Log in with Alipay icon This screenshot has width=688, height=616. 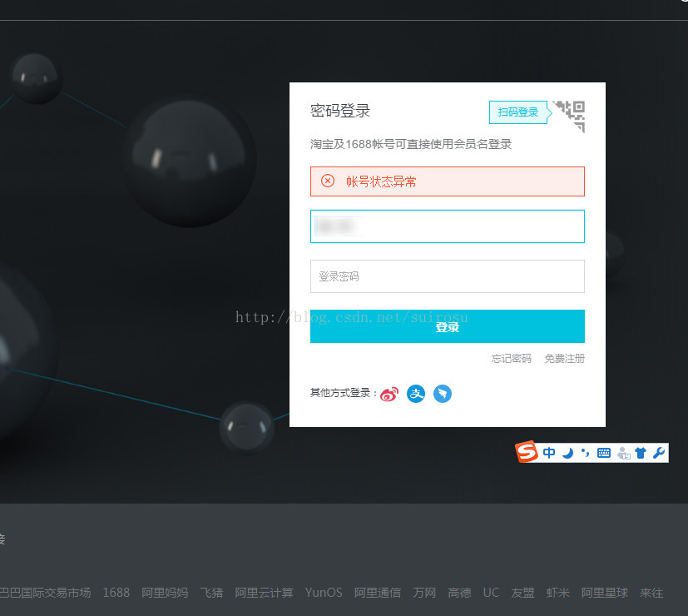pos(416,394)
